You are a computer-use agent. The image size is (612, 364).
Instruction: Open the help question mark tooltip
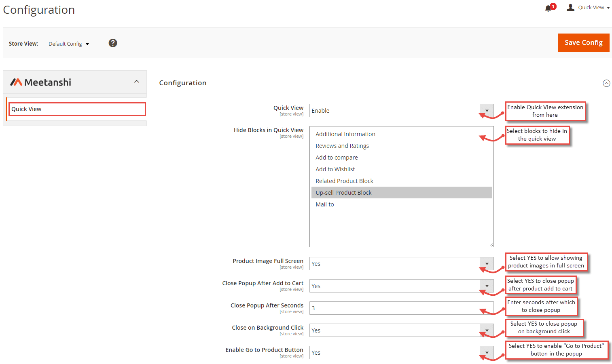pos(112,43)
